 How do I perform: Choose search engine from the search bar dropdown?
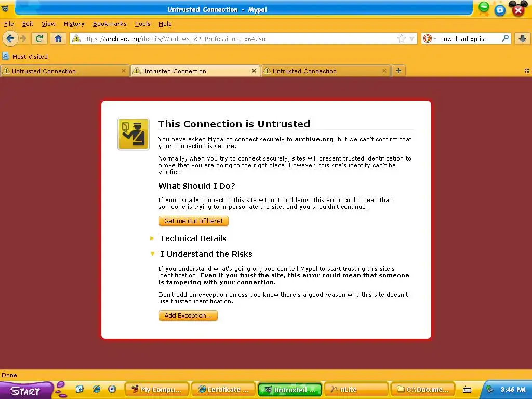pos(430,38)
